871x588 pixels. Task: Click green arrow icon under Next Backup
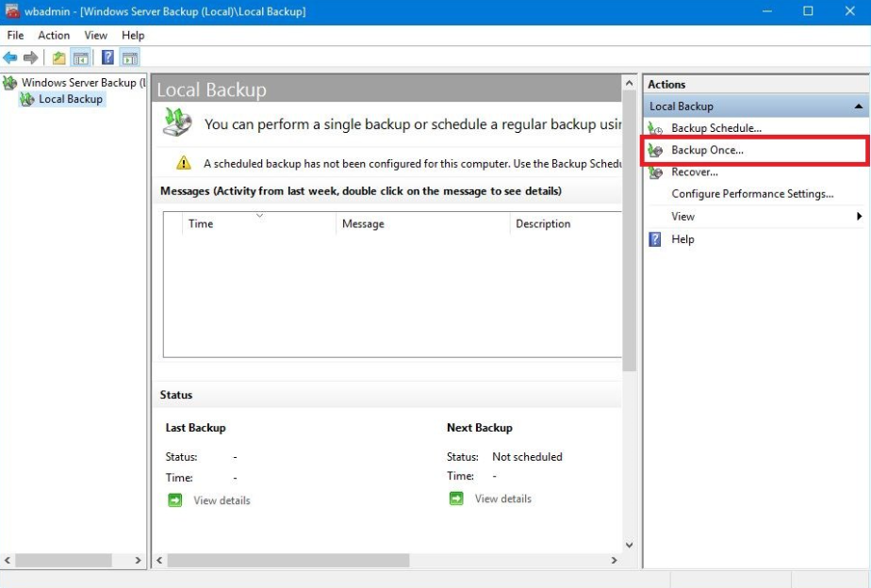456,498
